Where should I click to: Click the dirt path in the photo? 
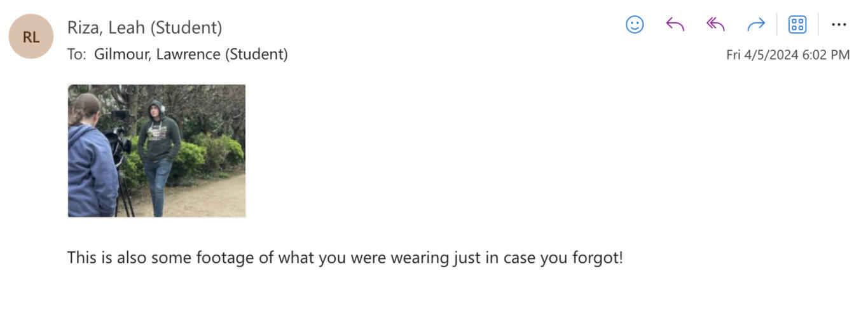tap(203, 197)
